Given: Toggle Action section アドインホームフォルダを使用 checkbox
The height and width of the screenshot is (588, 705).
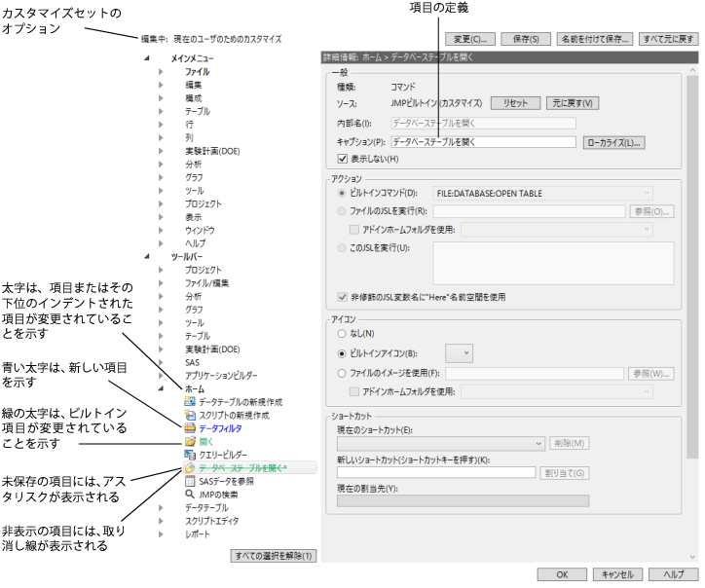Looking at the screenshot, I should pos(354,230).
